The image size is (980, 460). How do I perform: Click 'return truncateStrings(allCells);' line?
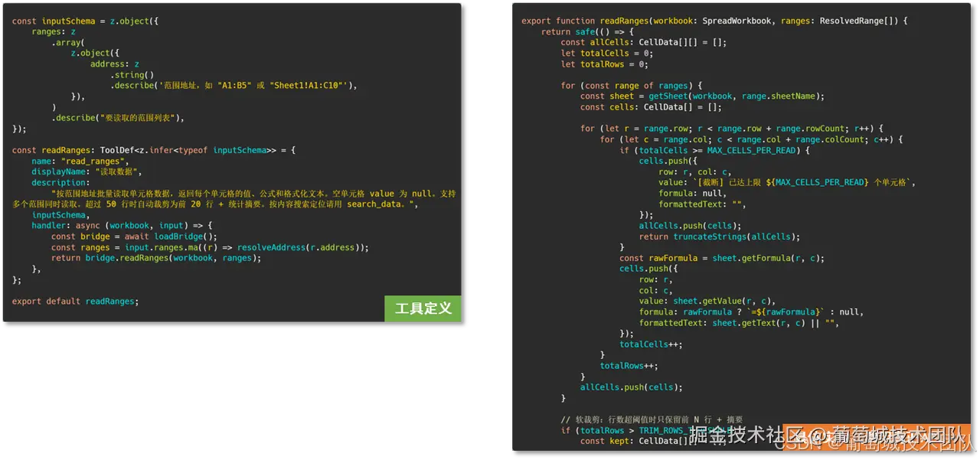[x=720, y=237]
